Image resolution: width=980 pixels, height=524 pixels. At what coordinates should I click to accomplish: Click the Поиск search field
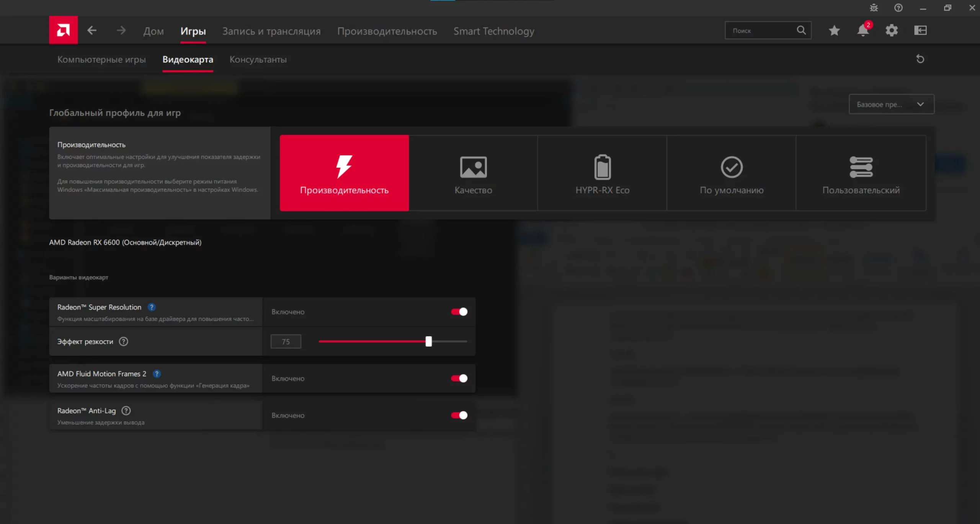tap(762, 30)
